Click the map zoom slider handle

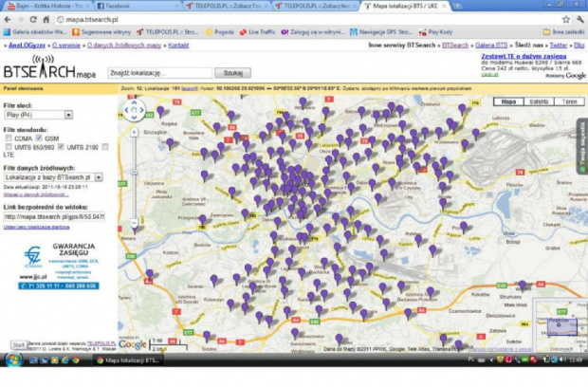point(135,172)
